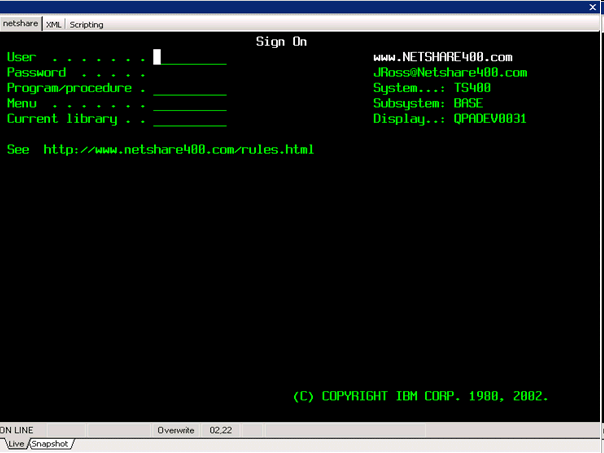Select the Live tab at bottom

15,444
